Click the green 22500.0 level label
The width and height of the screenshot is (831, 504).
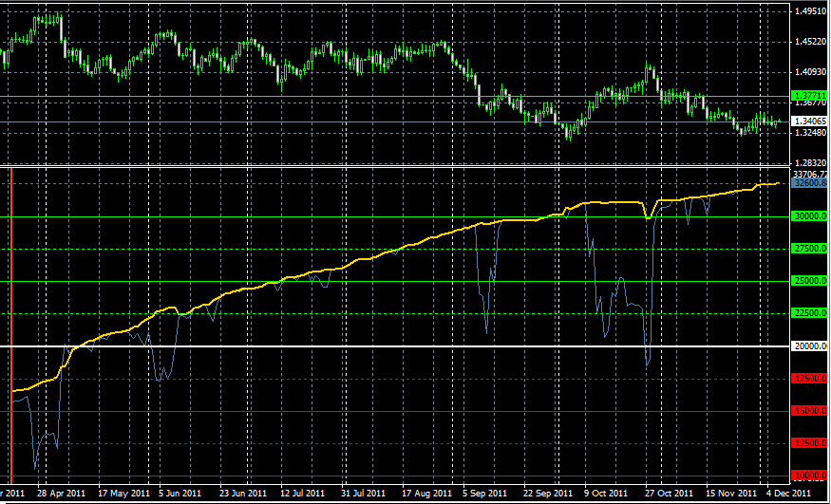[x=808, y=313]
